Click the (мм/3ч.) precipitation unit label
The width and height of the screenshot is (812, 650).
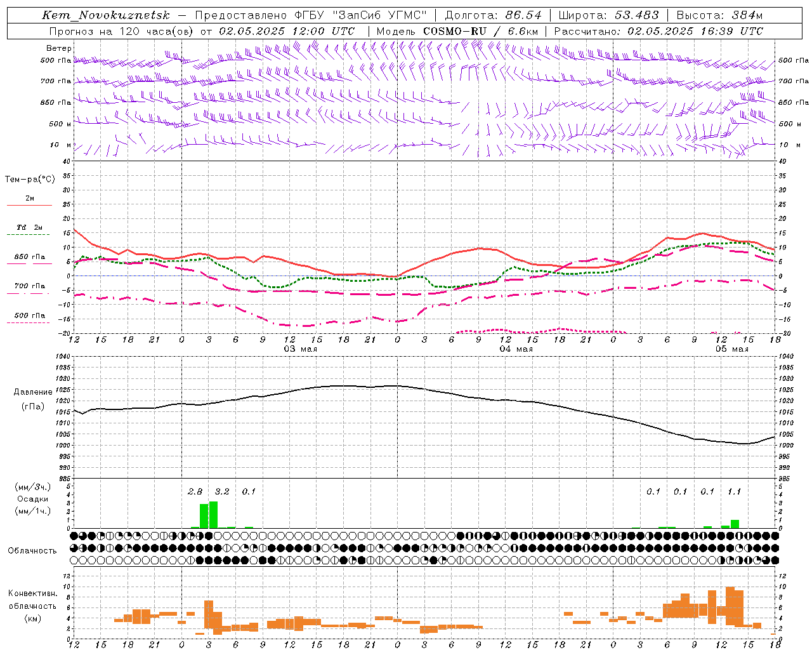click(x=33, y=487)
